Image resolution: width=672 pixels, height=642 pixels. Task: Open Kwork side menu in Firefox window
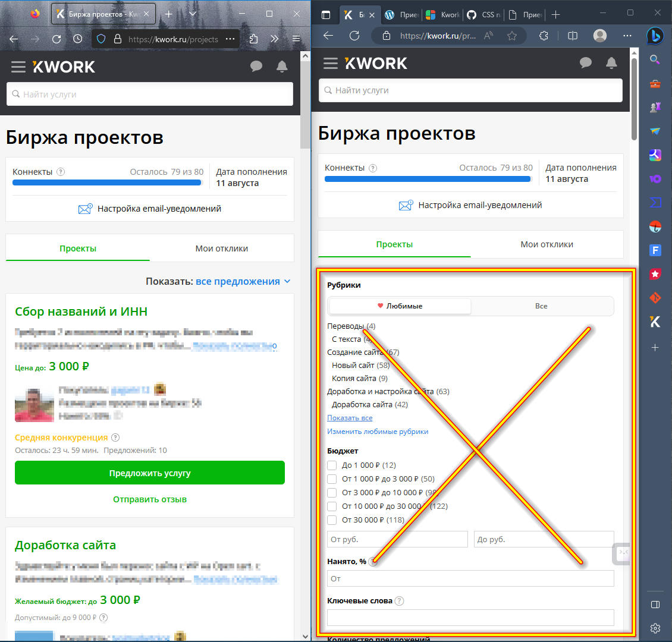point(18,67)
